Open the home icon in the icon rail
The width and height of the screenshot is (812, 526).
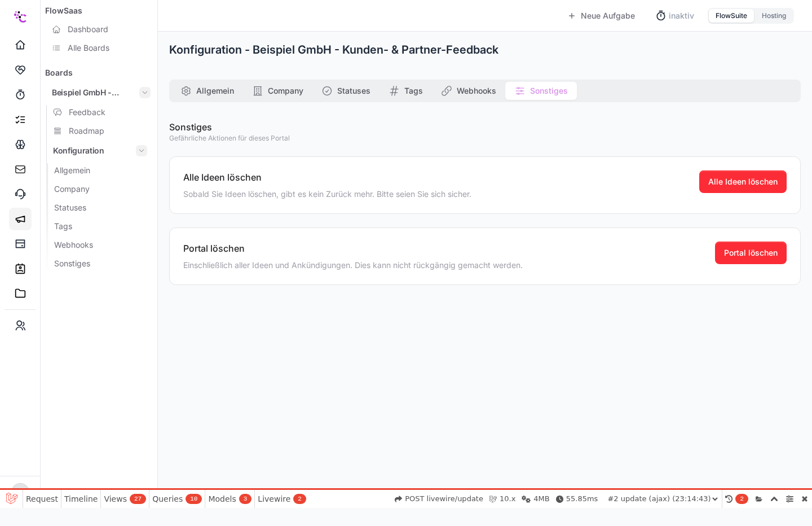pyautogui.click(x=20, y=45)
